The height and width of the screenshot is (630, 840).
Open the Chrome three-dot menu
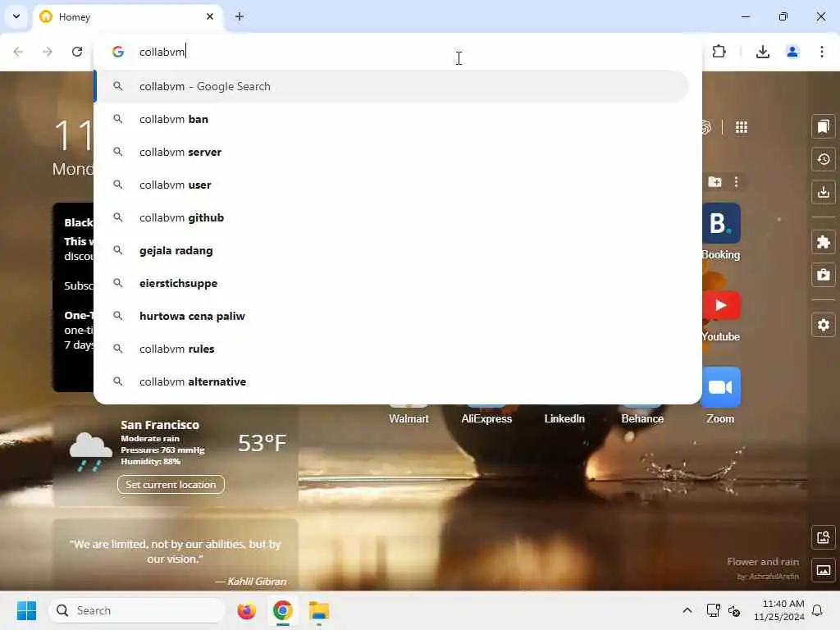(x=822, y=52)
